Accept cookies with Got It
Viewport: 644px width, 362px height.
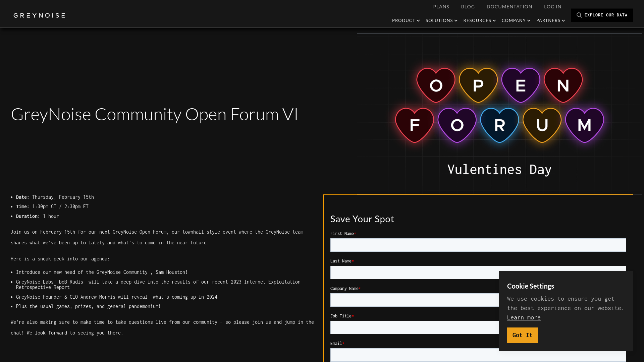click(x=522, y=335)
